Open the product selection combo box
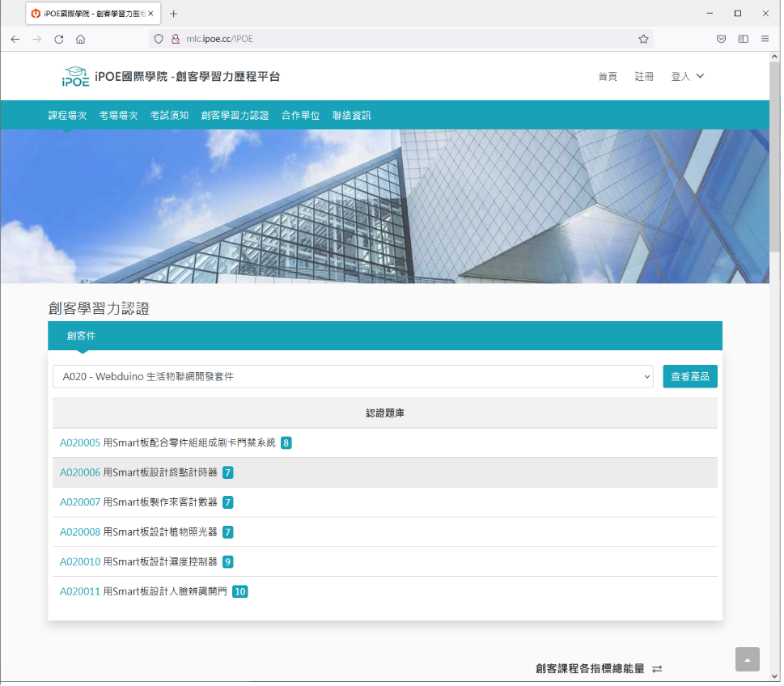The image size is (784, 686). [x=353, y=376]
